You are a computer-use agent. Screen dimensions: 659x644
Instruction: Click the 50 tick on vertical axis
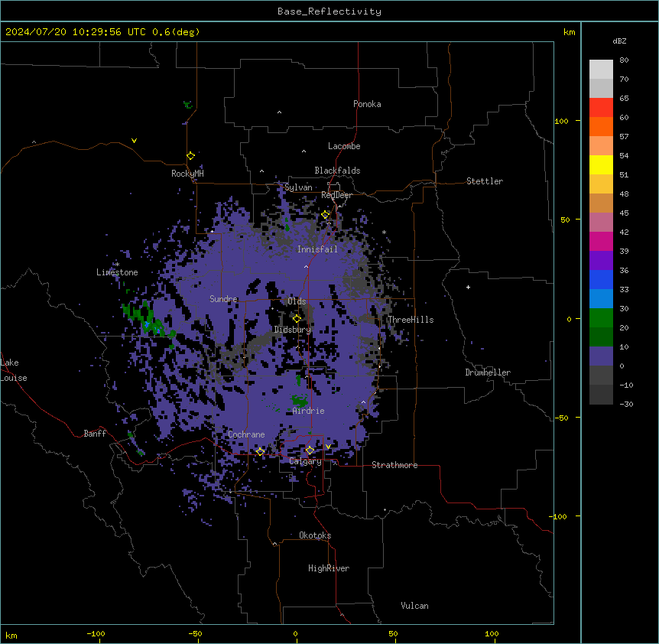[565, 220]
